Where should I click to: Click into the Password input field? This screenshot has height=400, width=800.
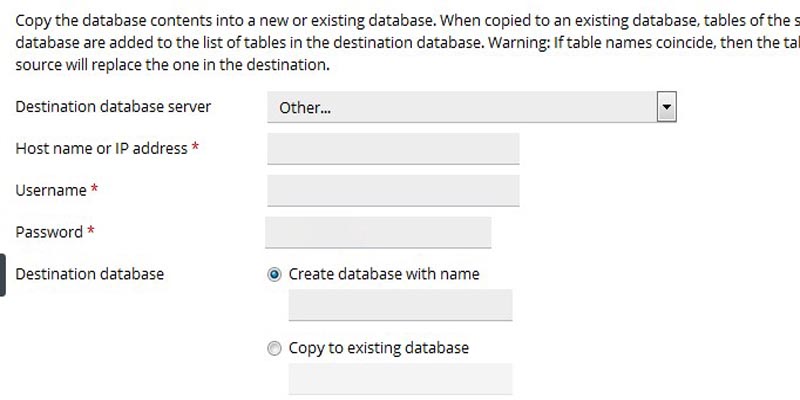378,232
